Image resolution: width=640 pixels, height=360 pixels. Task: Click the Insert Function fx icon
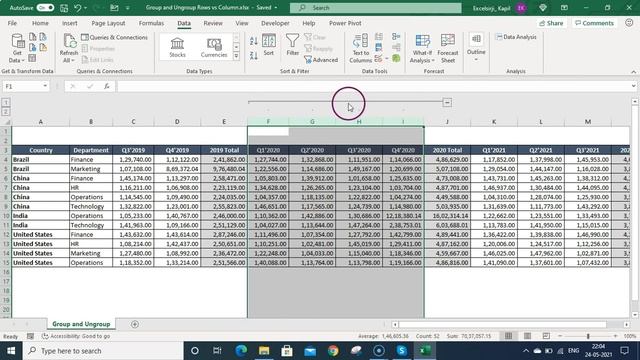[107, 86]
